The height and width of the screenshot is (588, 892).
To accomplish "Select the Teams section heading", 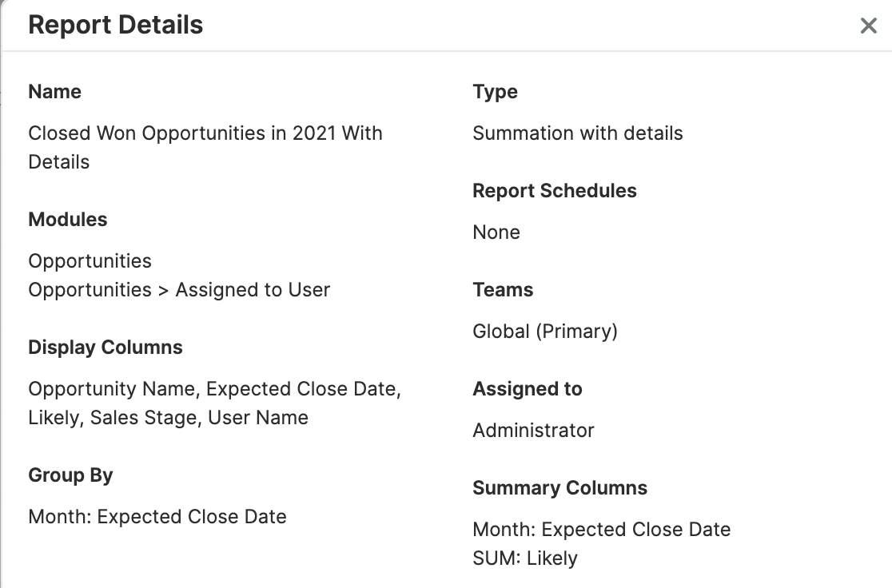I will coord(503,289).
